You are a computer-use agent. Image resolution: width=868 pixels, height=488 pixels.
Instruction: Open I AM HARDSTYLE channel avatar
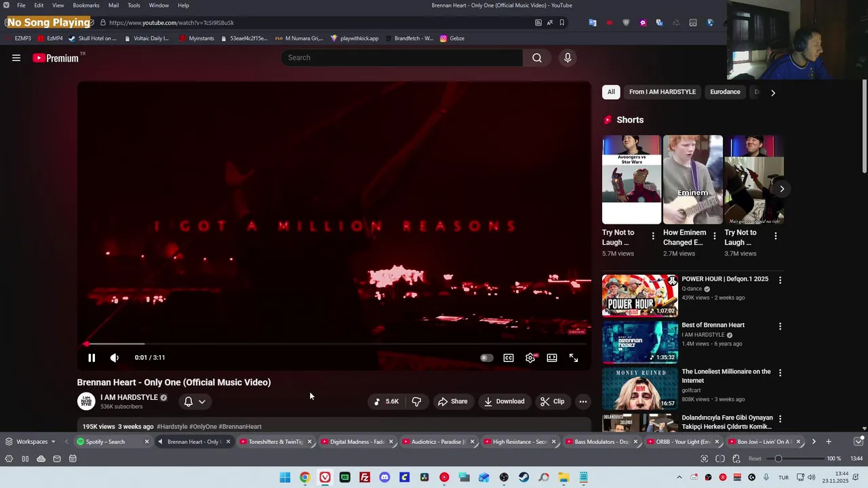[86, 401]
